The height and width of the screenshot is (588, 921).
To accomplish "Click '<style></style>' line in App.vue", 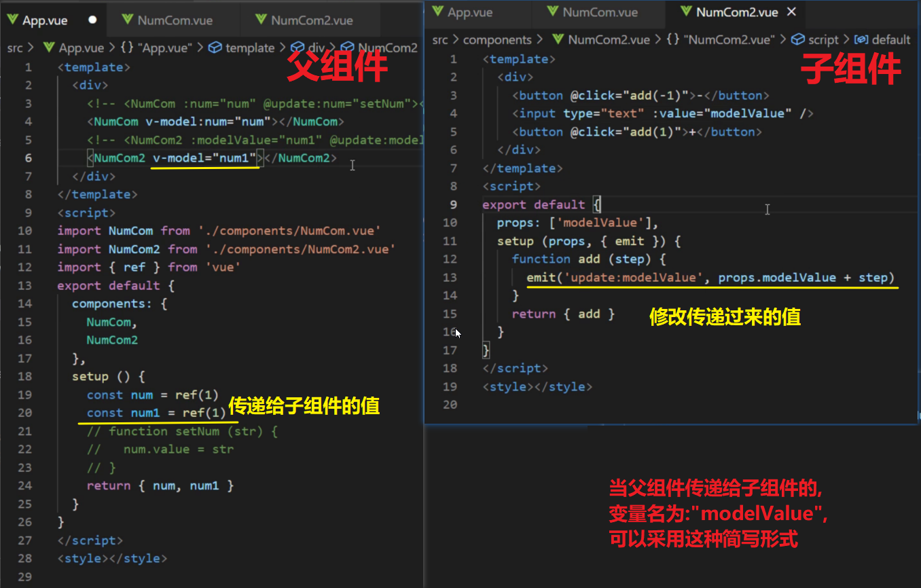I will click(x=112, y=558).
